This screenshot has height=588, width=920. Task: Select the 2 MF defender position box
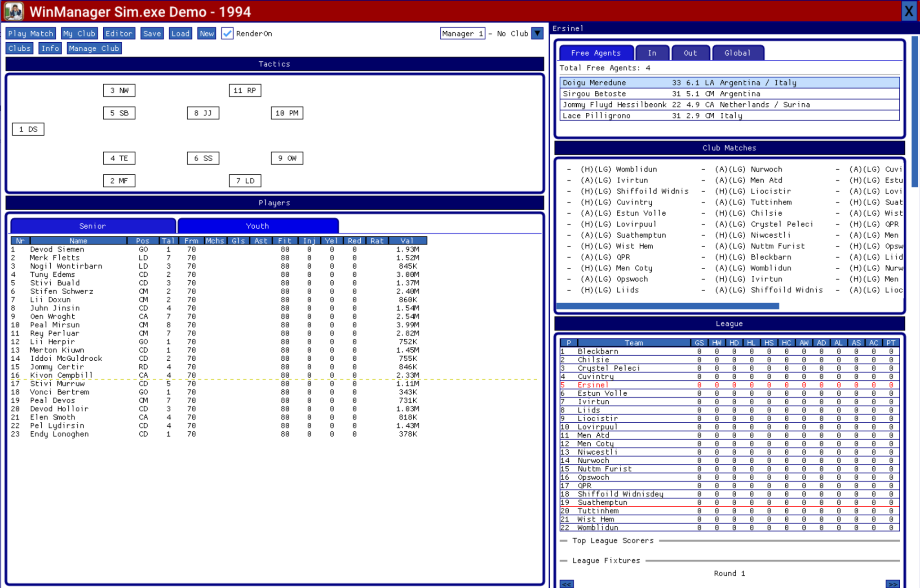point(119,181)
